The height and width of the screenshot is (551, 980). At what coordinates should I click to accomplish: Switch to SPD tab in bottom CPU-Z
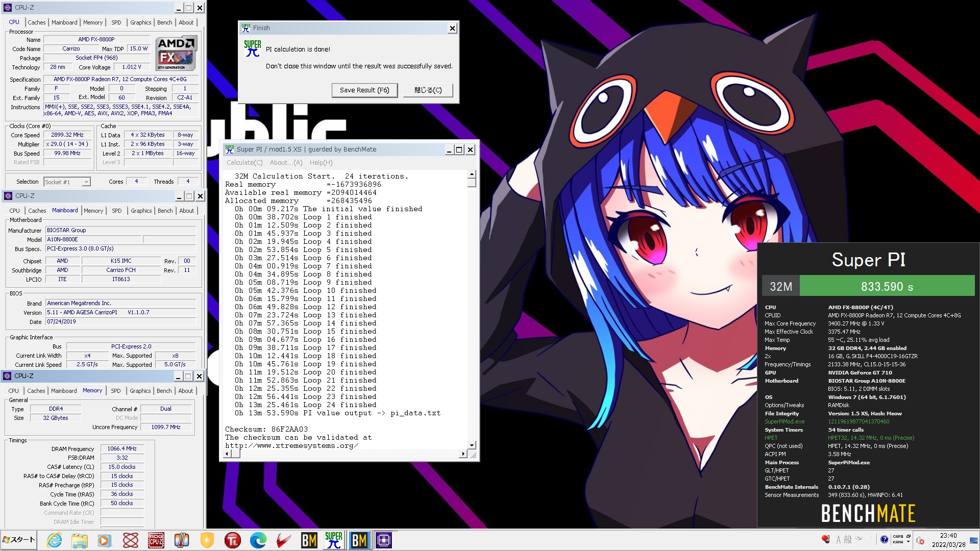(116, 391)
